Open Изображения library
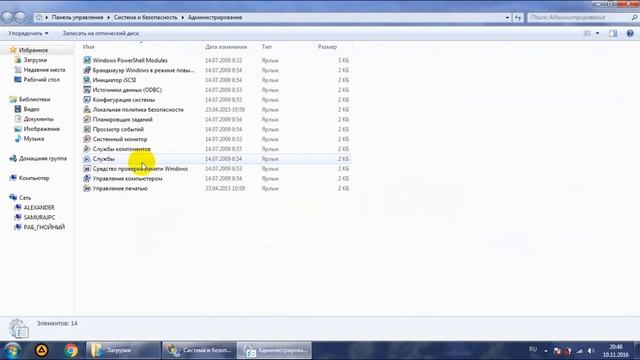This screenshot has height=360, width=640. 42,129
